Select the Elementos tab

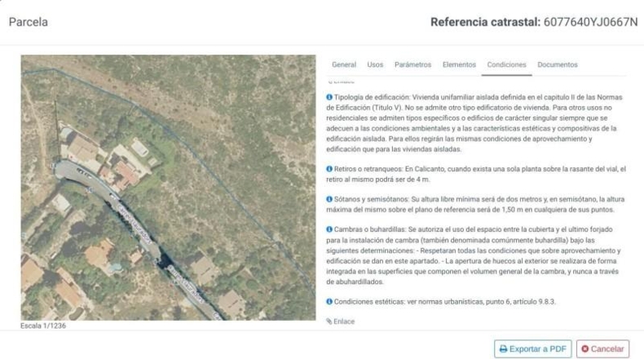tap(459, 64)
